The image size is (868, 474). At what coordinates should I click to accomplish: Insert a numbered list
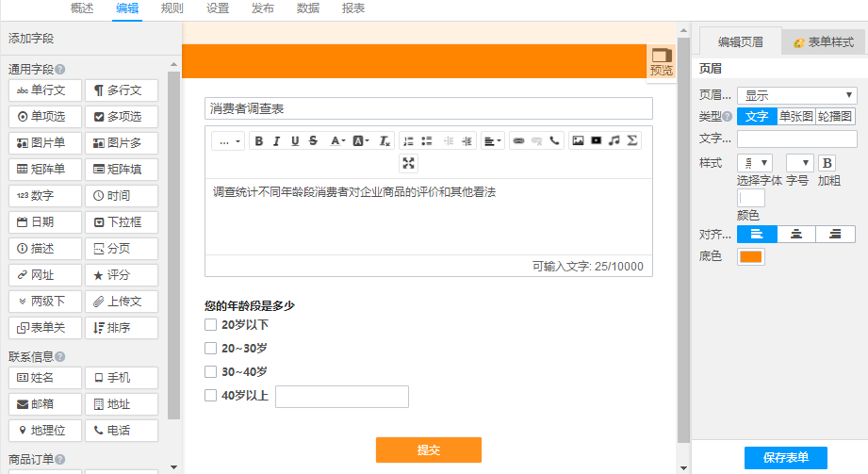point(408,140)
